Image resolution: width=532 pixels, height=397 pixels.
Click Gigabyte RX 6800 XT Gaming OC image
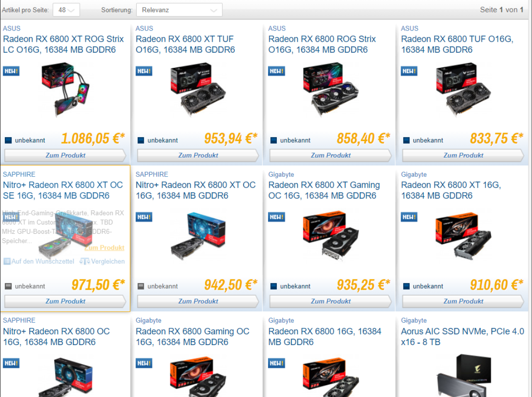tap(331, 235)
